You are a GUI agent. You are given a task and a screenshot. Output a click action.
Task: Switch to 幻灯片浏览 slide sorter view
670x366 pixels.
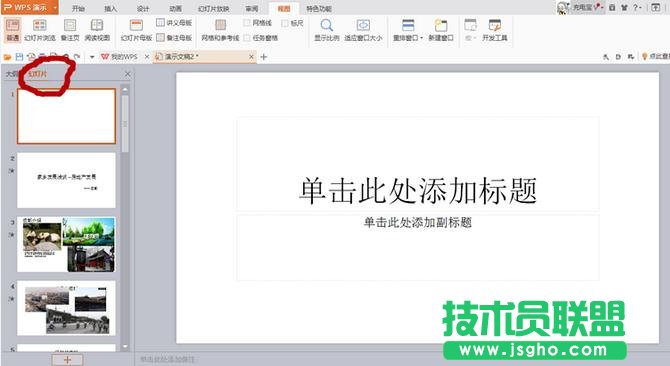tap(40, 30)
